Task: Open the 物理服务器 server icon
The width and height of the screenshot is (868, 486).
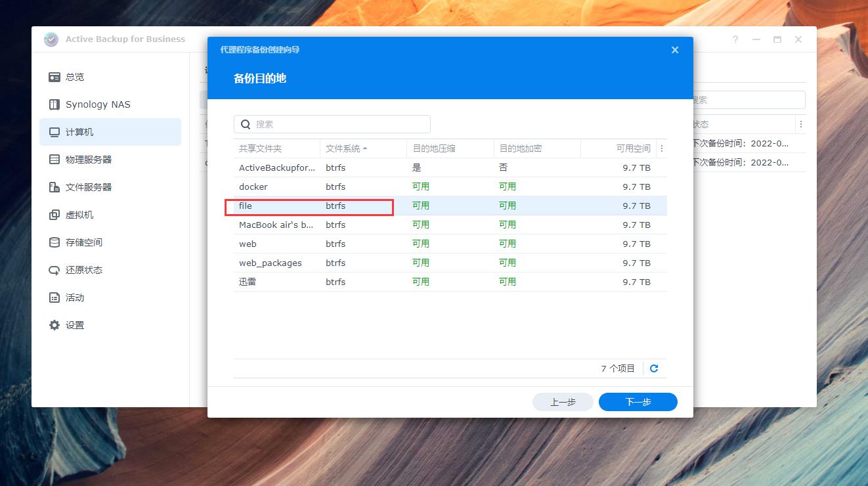Action: click(54, 160)
